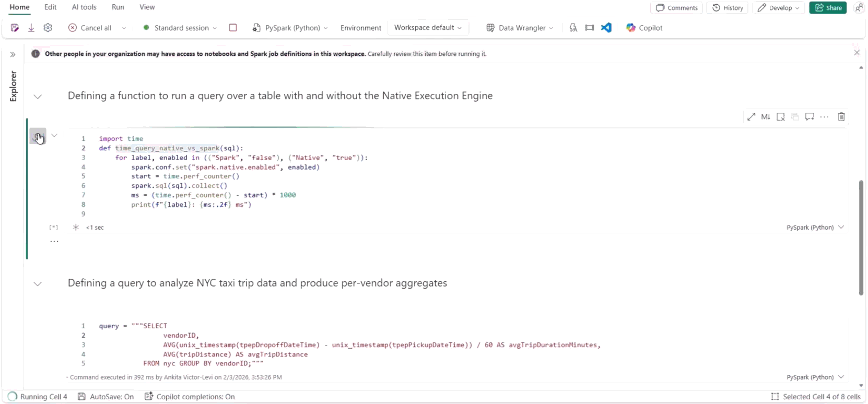Image resolution: width=868 pixels, height=404 pixels.
Task: Click the save notebook icon
Action: pyautogui.click(x=15, y=28)
